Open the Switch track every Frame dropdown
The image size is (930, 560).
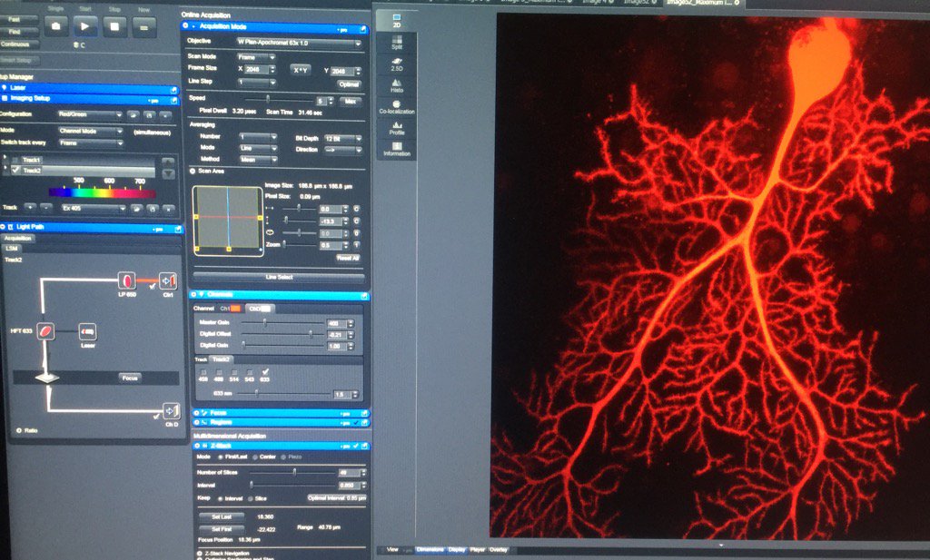[91, 142]
